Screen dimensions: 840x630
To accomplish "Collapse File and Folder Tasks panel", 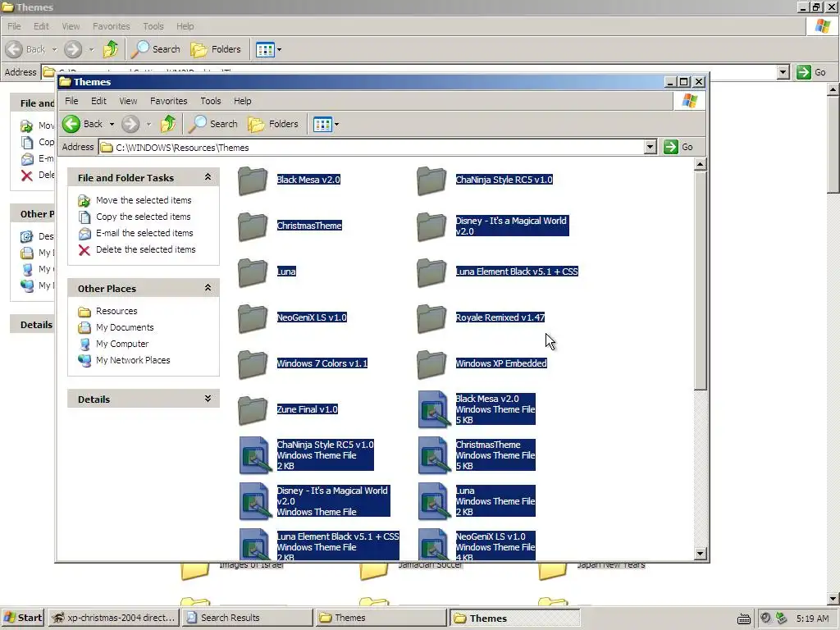I will pos(208,177).
